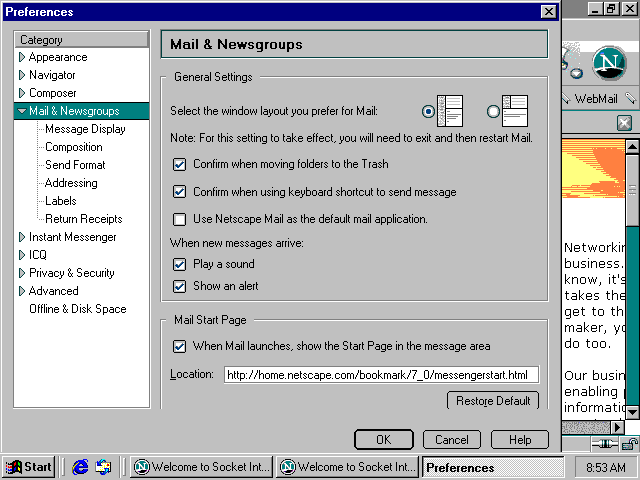
Task: Click the browser scrollbar up arrow
Action: coord(632,147)
